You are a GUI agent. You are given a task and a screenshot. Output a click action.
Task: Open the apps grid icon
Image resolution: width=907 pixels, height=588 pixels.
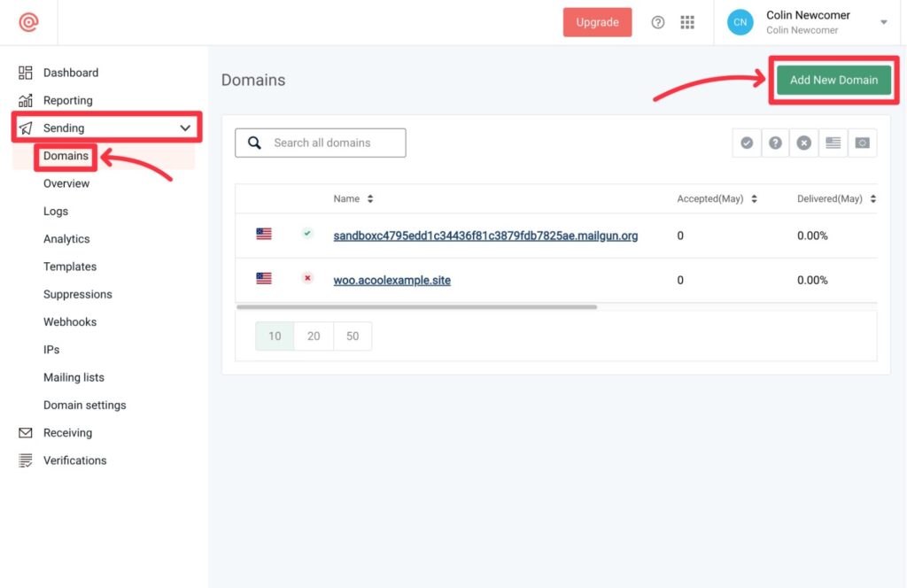[x=687, y=22]
